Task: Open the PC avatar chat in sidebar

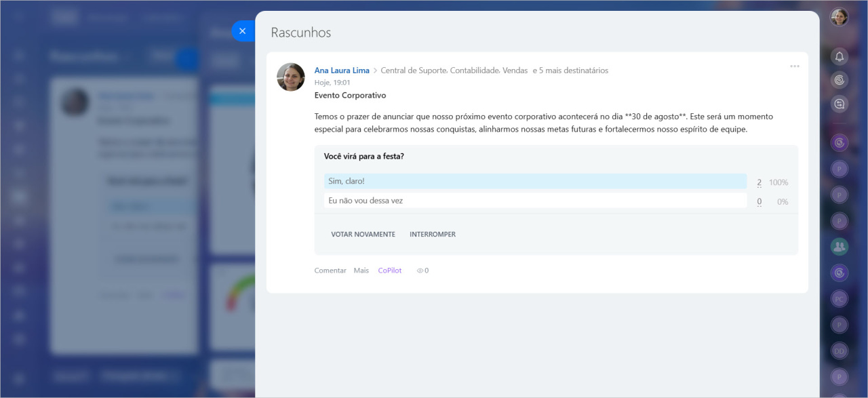Action: (840, 299)
